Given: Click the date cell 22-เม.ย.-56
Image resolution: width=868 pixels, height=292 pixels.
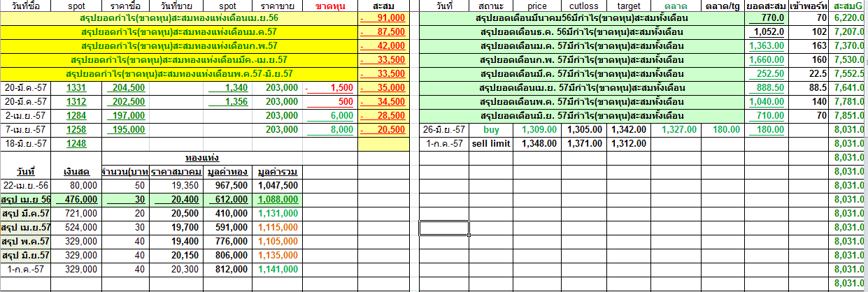Looking at the screenshot, I should [25, 185].
